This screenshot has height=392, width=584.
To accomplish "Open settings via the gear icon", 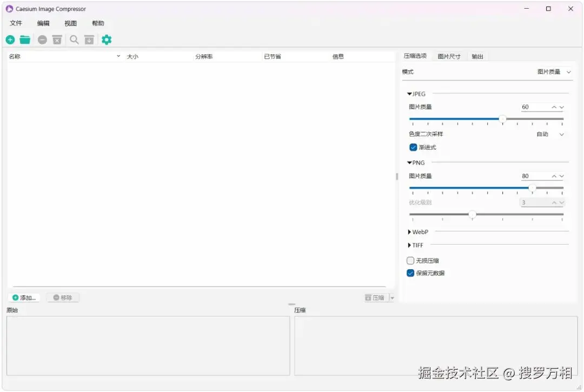I will pyautogui.click(x=107, y=39).
